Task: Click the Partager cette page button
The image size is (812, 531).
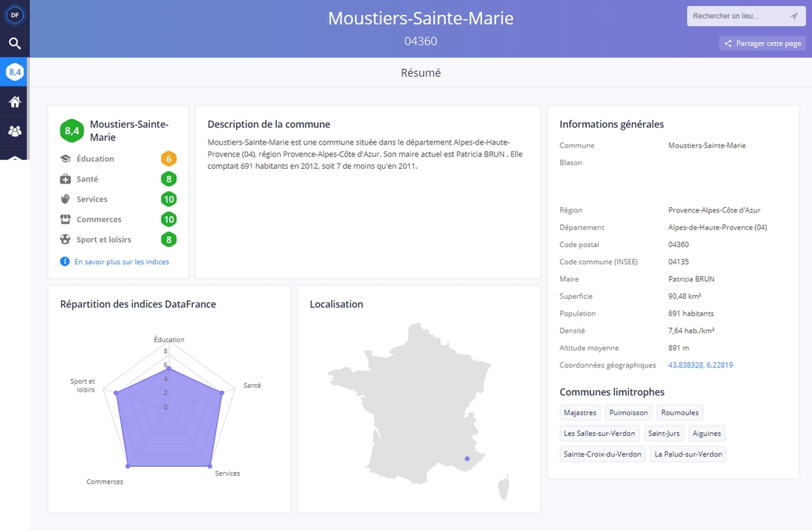Action: click(x=762, y=43)
